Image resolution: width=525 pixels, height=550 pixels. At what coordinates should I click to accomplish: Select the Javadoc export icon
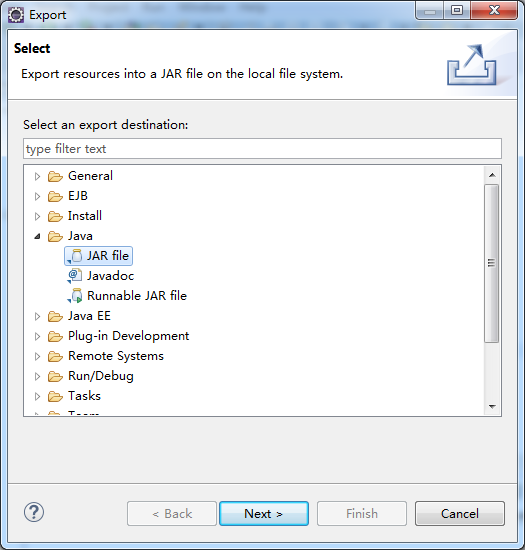(75, 276)
